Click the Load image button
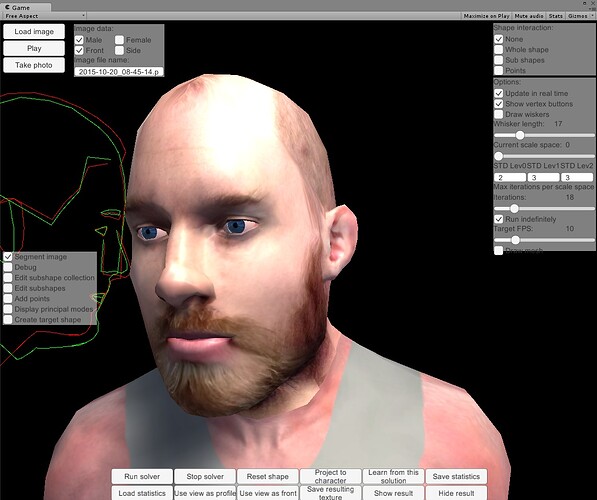597x500 pixels. pyautogui.click(x=34, y=32)
